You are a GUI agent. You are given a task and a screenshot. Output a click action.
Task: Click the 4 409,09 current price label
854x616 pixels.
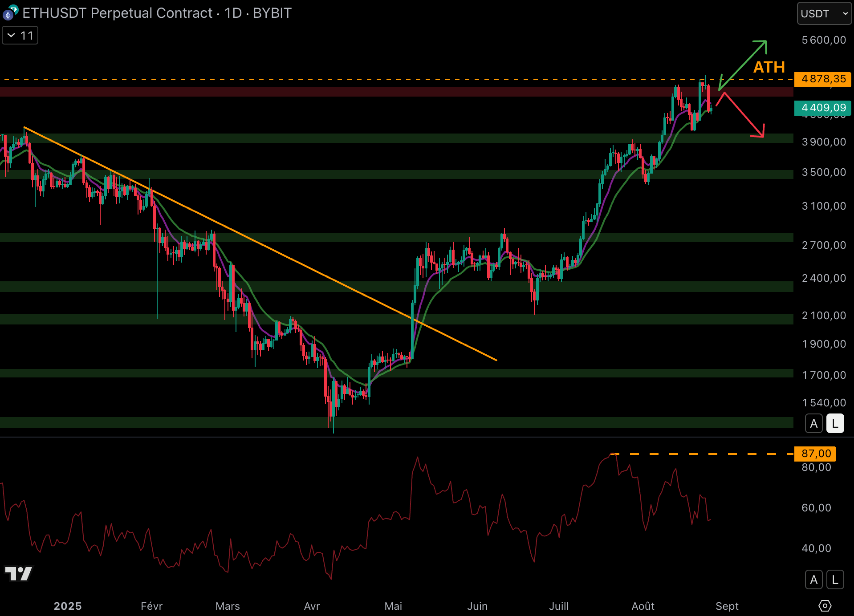coord(823,108)
